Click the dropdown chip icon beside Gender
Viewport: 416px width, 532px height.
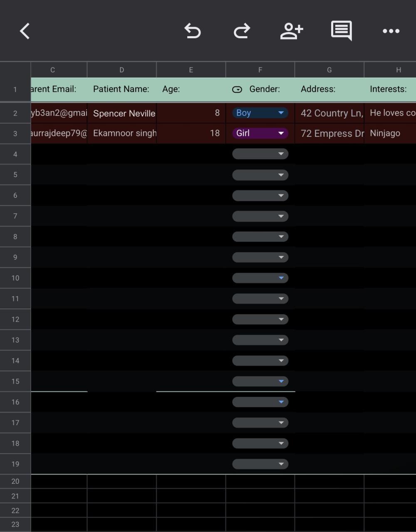237,89
